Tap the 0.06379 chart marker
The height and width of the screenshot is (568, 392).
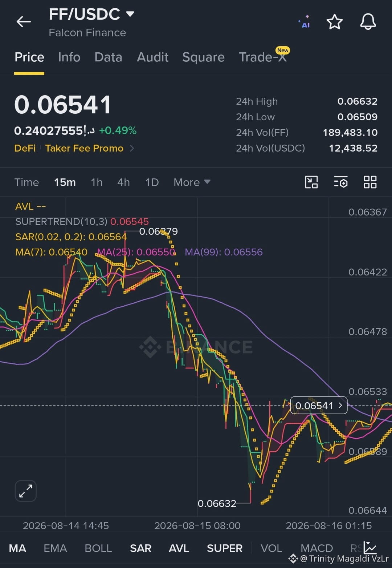(x=158, y=231)
